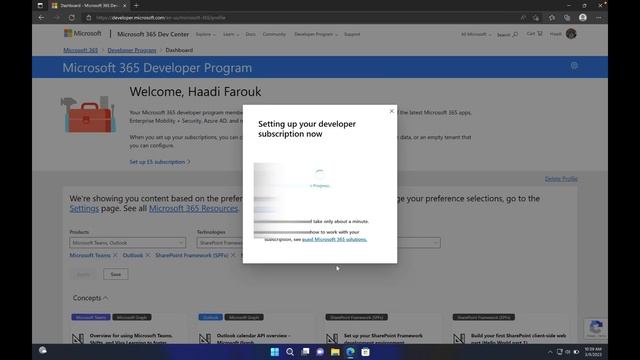The image size is (640, 360).
Task: Open Outlook calendar API overview article
Action: 253,338
